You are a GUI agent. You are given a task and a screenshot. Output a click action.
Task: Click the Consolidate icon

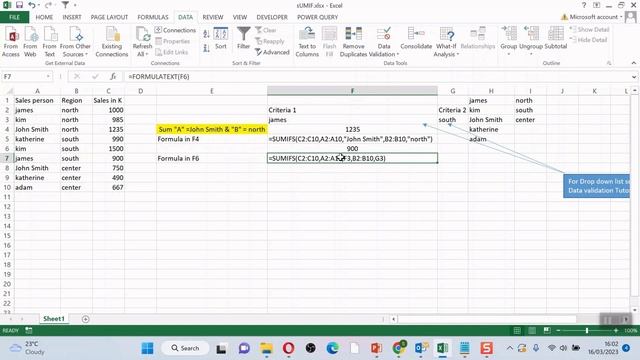pos(416,38)
